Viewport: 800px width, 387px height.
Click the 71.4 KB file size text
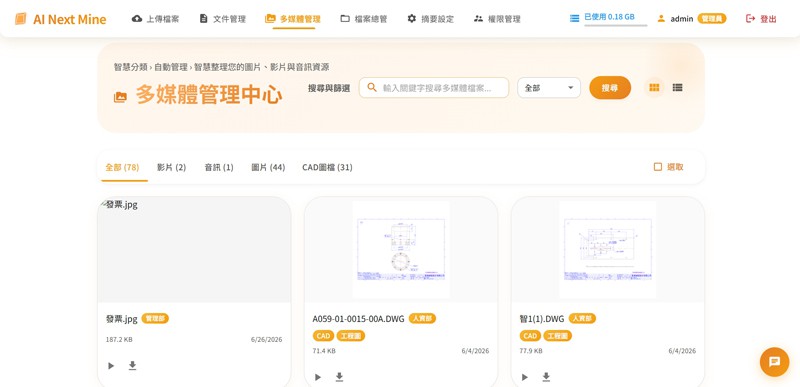click(324, 351)
